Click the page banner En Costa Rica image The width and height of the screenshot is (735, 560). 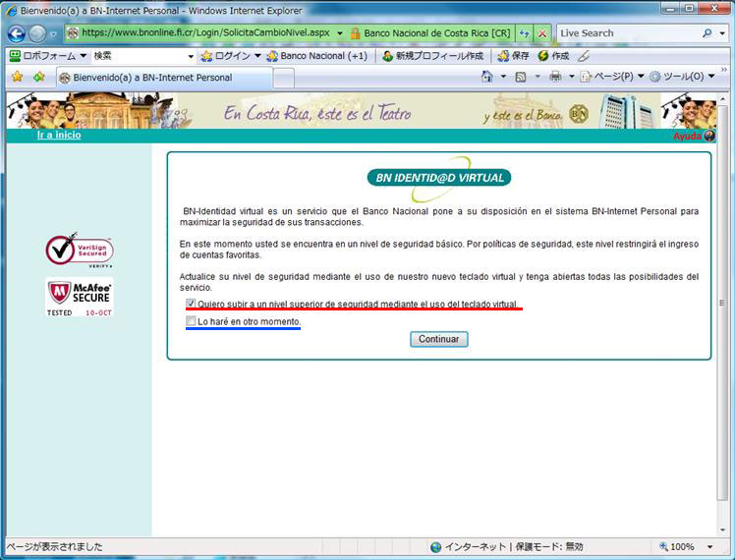pos(361,111)
